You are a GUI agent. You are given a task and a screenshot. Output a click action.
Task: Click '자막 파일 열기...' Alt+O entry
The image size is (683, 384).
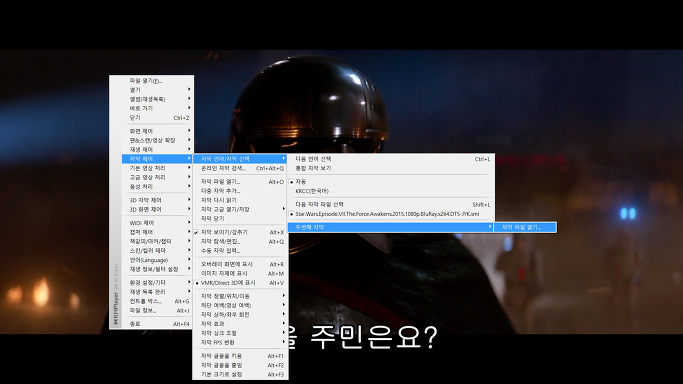tap(240, 182)
